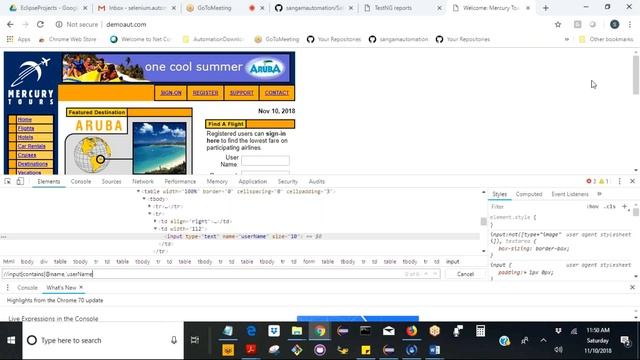Open the drawer three-dot menu beside Console

[x=7, y=288]
